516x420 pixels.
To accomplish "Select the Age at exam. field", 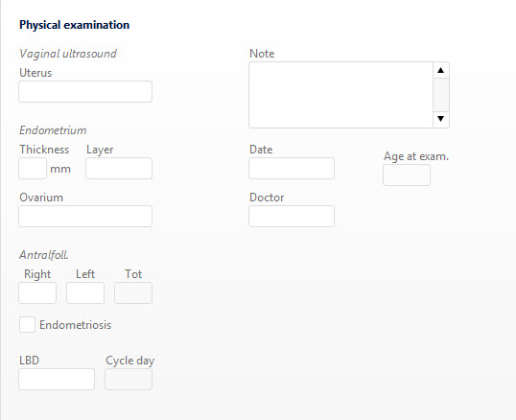I will 407,175.
